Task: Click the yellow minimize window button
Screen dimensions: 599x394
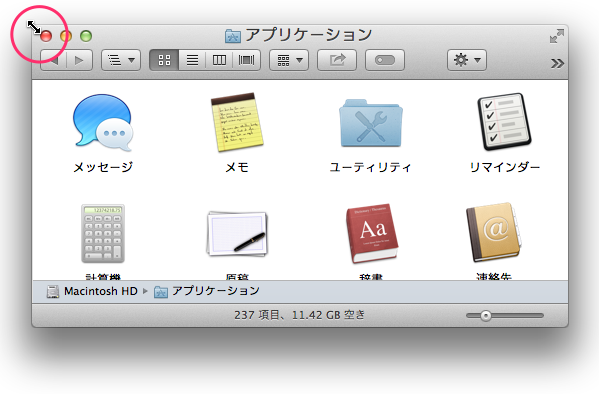Action: click(x=66, y=36)
